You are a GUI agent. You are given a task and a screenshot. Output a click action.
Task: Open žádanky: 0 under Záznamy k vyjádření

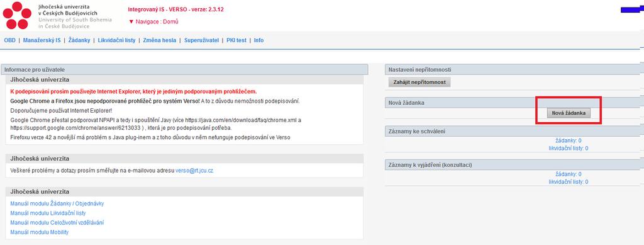[568, 174]
